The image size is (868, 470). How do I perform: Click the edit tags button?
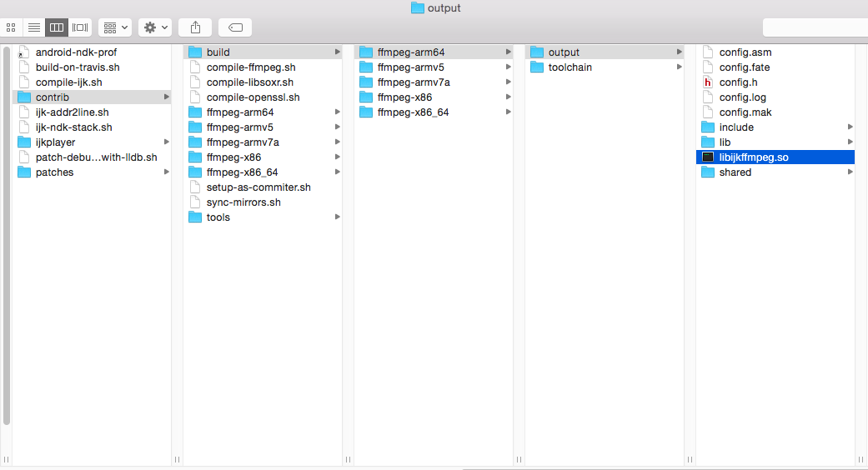[x=235, y=27]
